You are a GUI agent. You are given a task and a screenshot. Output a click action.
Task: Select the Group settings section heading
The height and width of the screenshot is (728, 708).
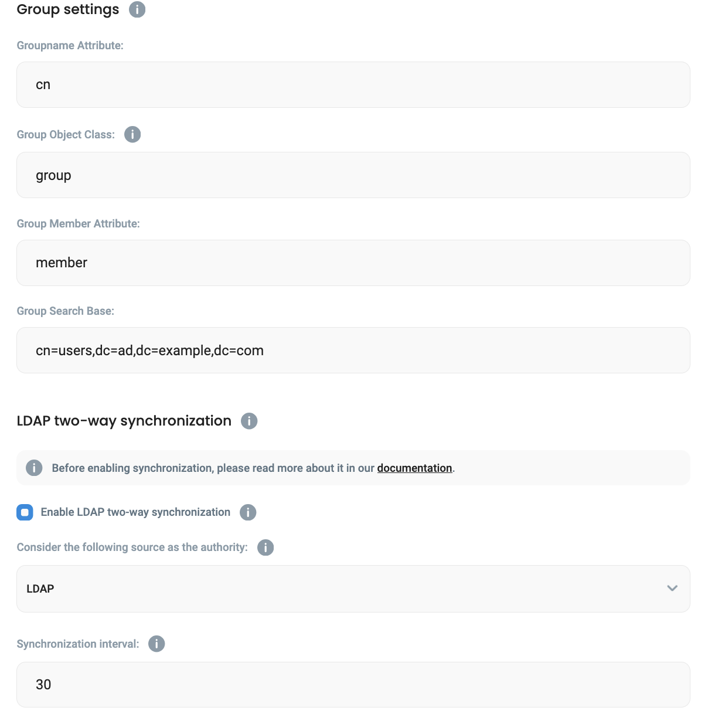pos(67,9)
